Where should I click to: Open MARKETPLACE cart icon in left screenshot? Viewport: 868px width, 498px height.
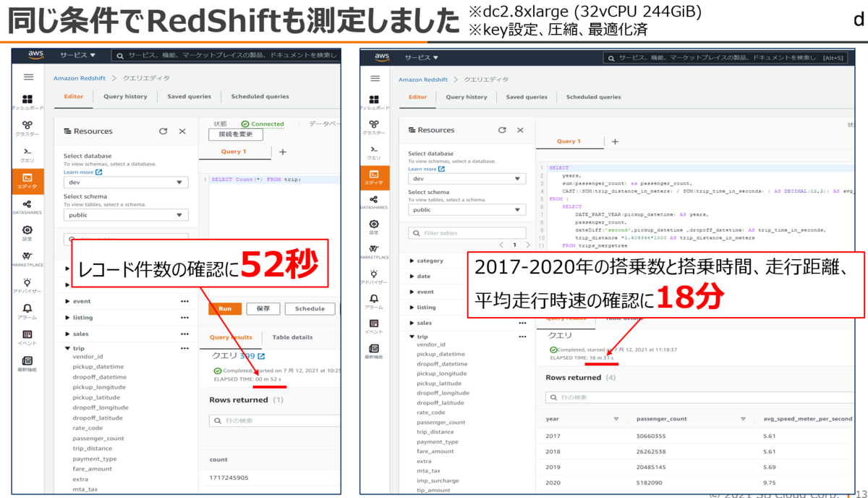[27, 256]
